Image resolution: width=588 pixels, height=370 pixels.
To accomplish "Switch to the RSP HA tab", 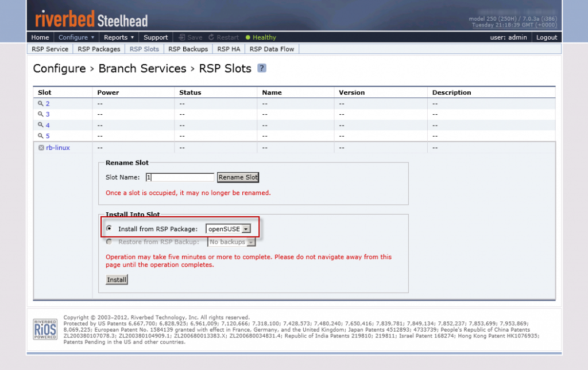I will (x=229, y=49).
